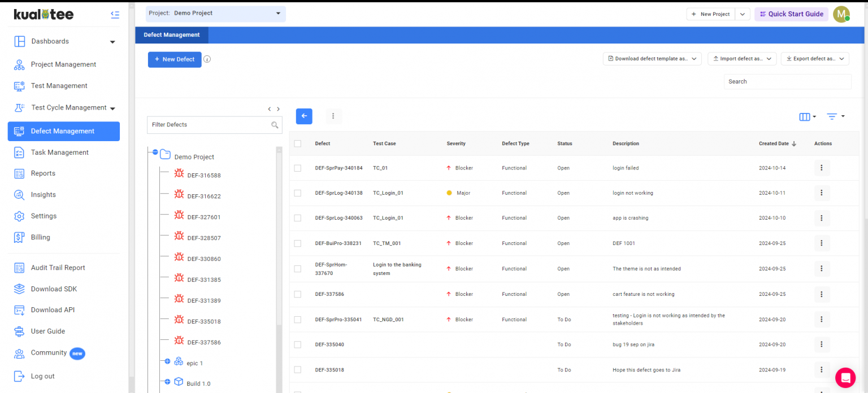Expand the Export defect as dropdown

tap(815, 59)
